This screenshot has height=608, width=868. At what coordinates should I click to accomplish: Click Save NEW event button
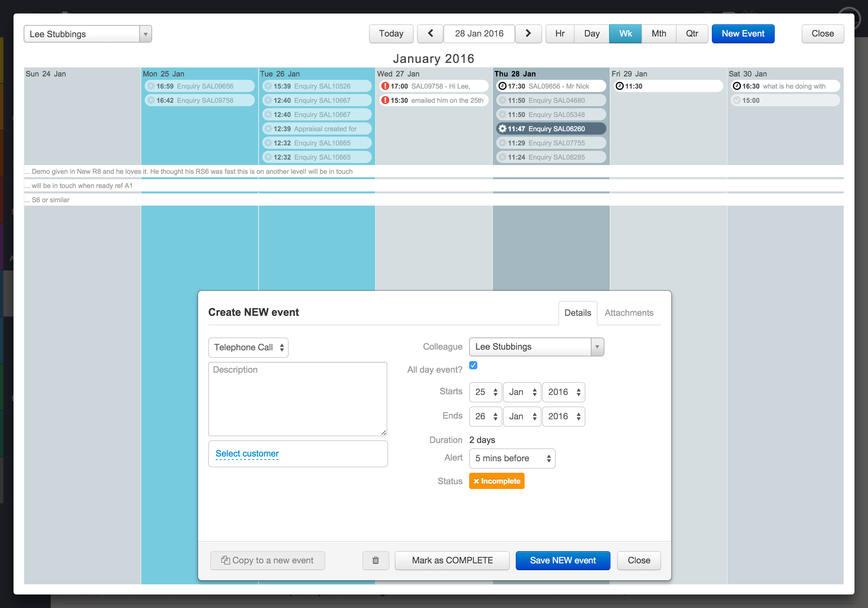click(x=562, y=560)
